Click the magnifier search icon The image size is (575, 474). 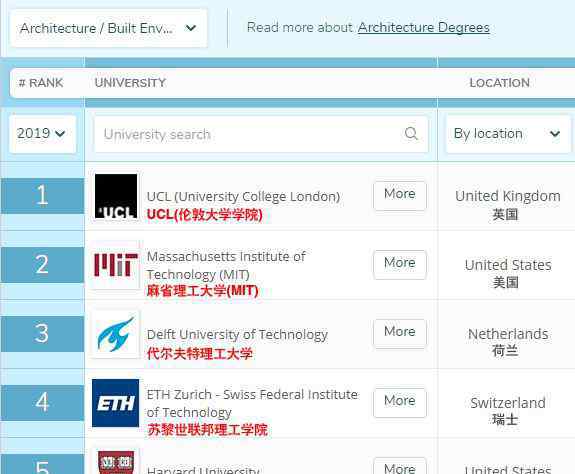click(x=411, y=134)
